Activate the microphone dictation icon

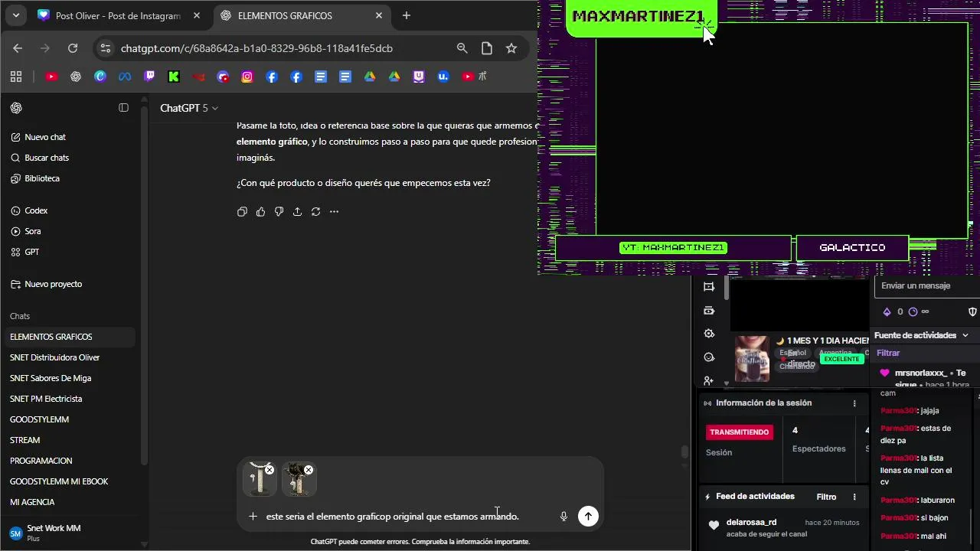pyautogui.click(x=563, y=517)
